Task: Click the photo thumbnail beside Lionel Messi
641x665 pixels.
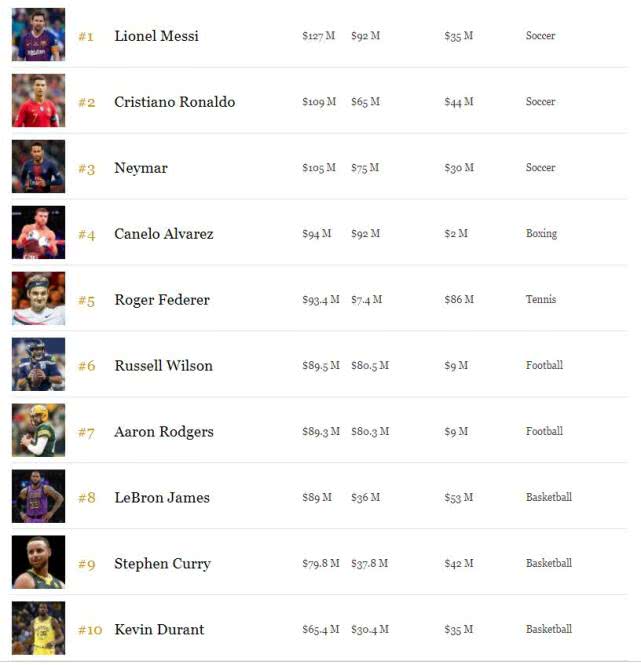Action: (x=38, y=35)
